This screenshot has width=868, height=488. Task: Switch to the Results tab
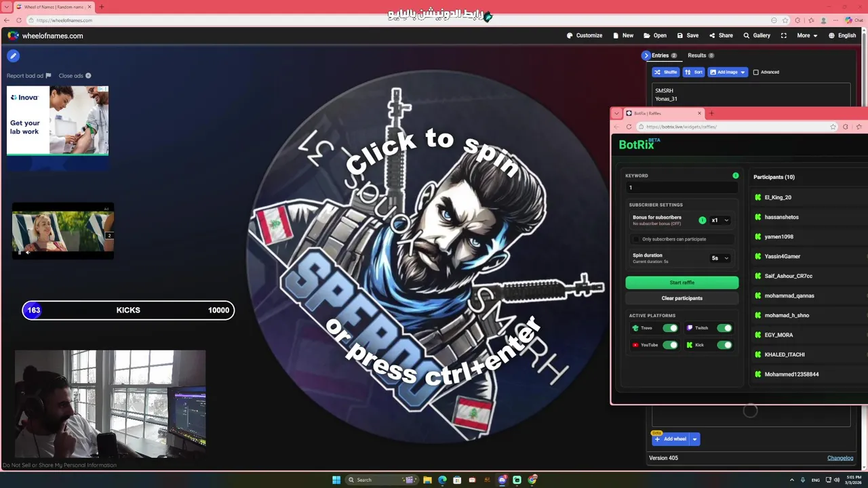[x=701, y=56]
